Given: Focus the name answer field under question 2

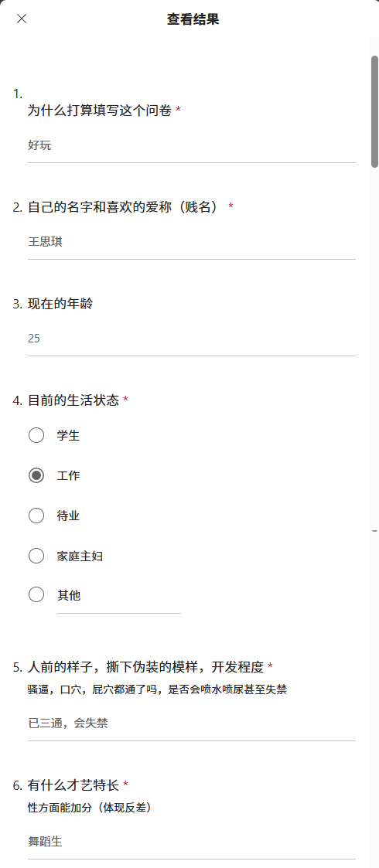Looking at the screenshot, I should click(x=192, y=242).
